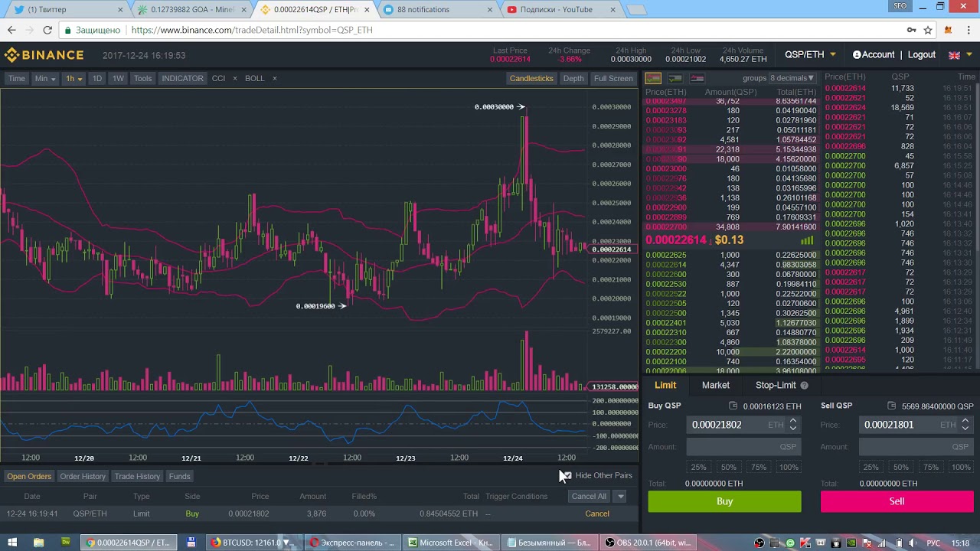The image size is (980, 551).
Task: Select the Candlesticks chart view
Action: [531, 78]
